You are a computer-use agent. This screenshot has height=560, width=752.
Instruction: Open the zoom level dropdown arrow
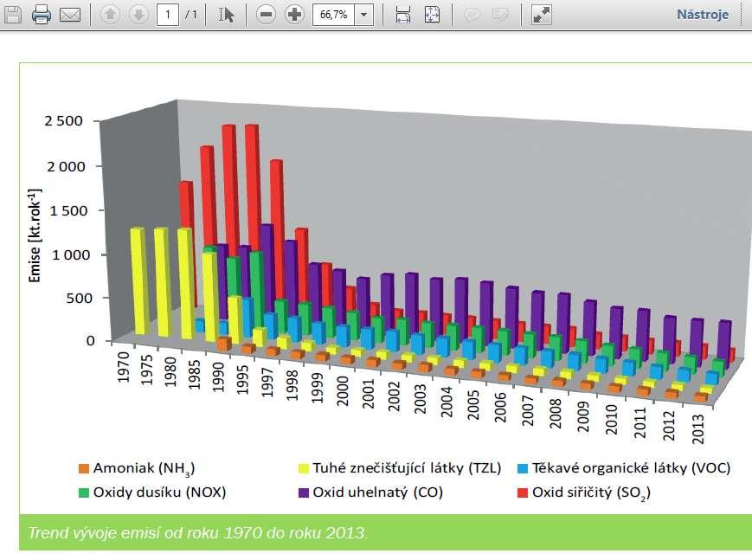point(364,15)
